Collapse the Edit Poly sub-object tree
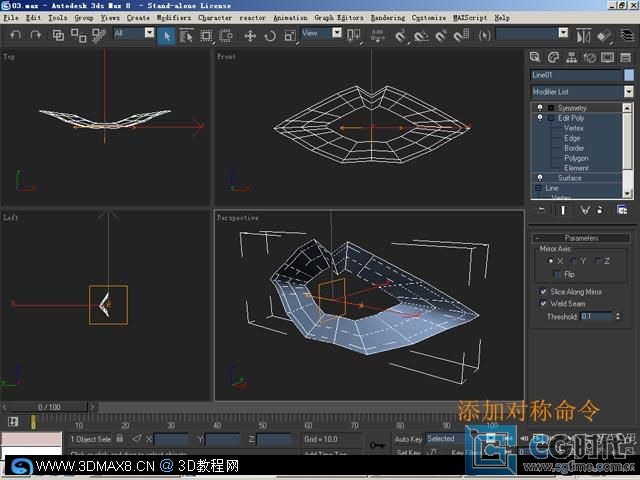The height and width of the screenshot is (480, 640). pyautogui.click(x=550, y=118)
